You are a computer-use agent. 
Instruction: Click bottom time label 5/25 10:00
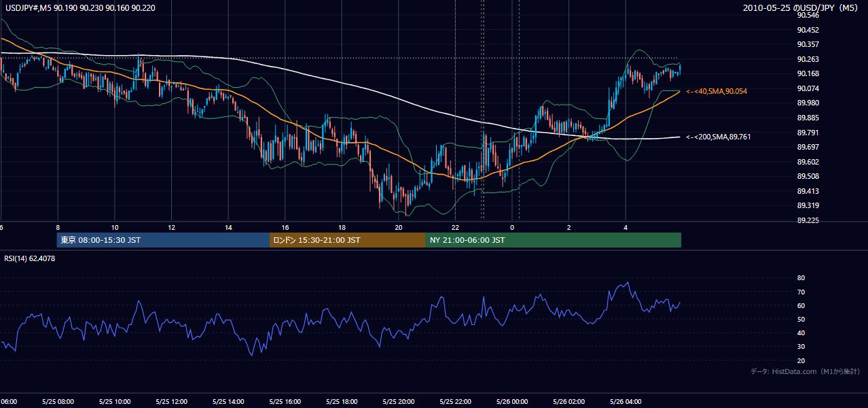[114, 401]
